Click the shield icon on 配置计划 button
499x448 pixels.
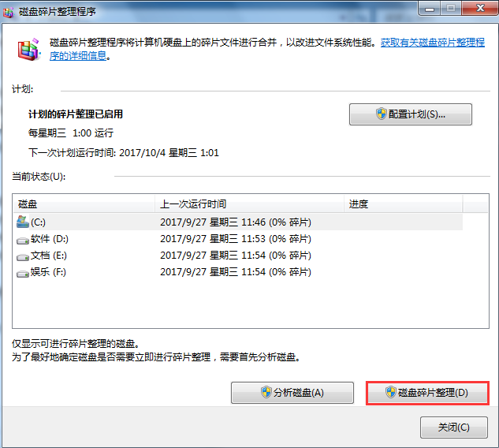click(x=382, y=114)
